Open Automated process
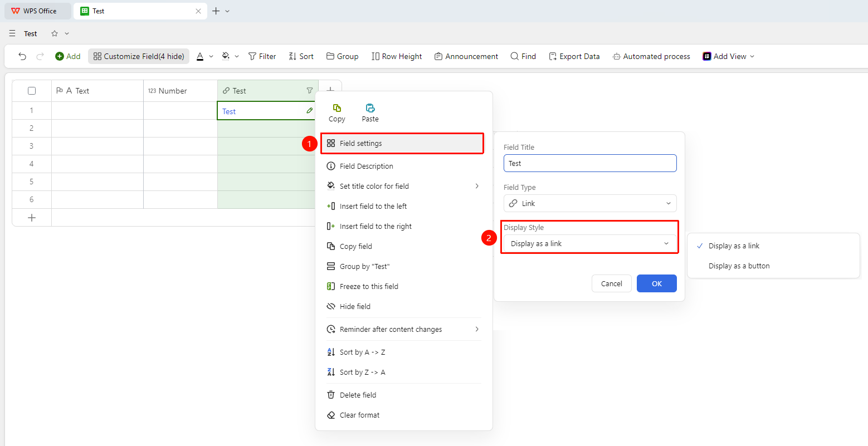The width and height of the screenshot is (868, 446). [x=651, y=56]
